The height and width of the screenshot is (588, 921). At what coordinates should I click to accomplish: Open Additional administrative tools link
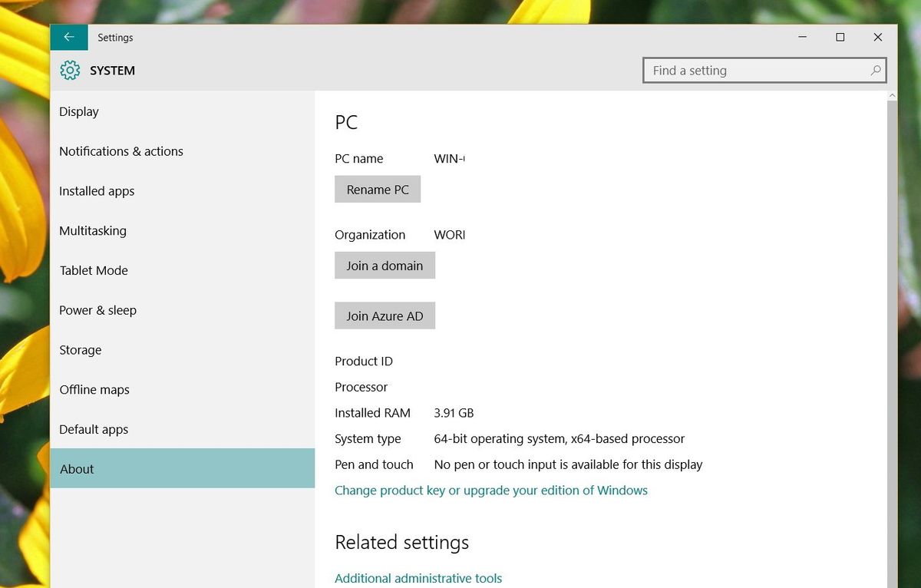[x=418, y=578]
